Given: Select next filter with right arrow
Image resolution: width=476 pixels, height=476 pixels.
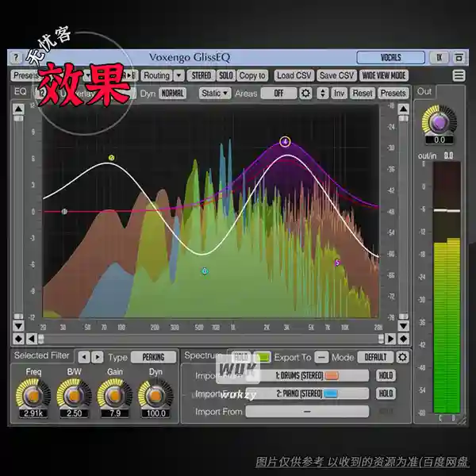Looking at the screenshot, I should (97, 357).
